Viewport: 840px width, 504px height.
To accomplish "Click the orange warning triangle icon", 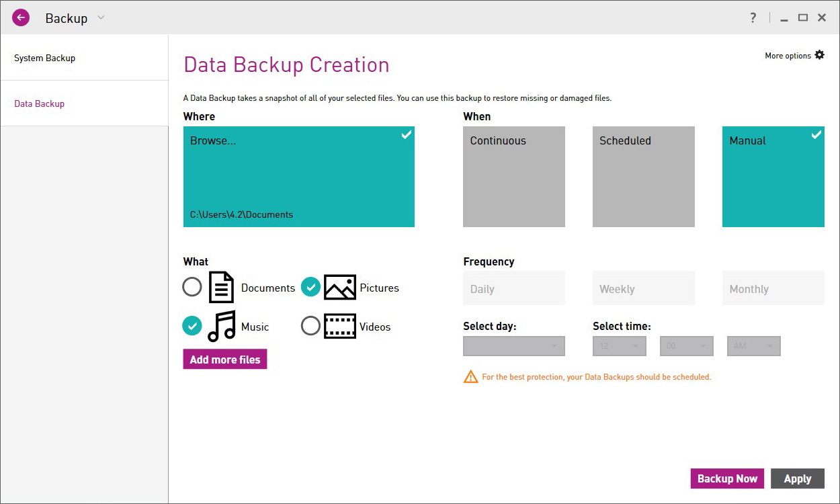I will coord(470,377).
